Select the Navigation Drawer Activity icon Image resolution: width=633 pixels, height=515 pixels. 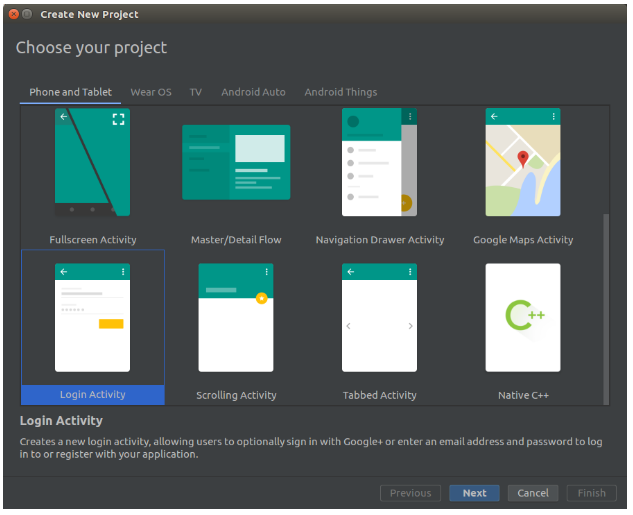coord(379,162)
